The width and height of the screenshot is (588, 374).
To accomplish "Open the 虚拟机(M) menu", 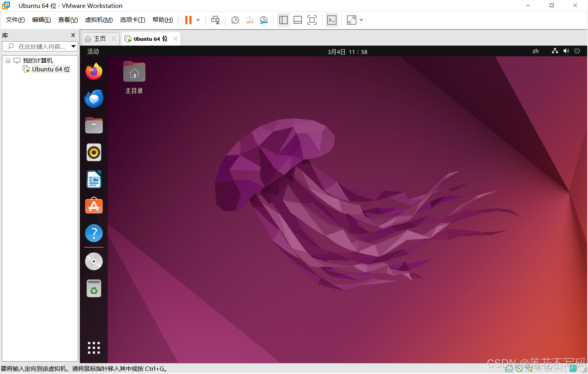I will (99, 20).
